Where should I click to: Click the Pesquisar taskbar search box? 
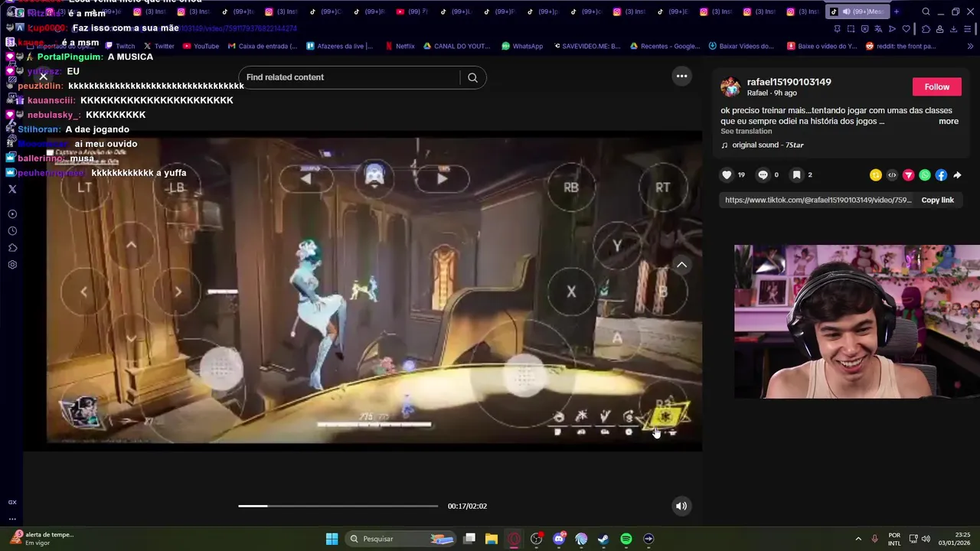point(400,539)
